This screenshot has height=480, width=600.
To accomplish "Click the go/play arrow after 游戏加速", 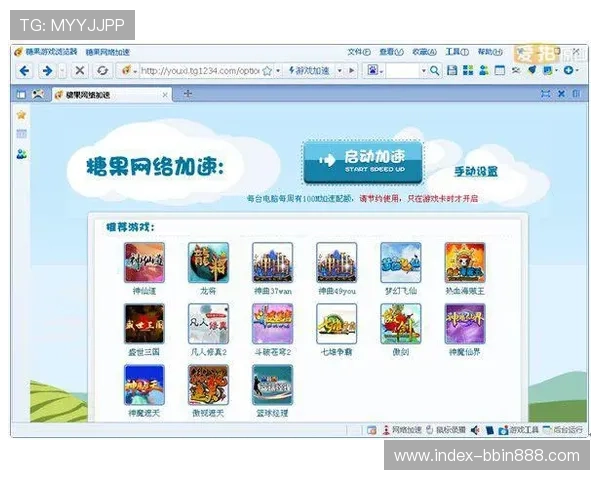I will pyautogui.click(x=351, y=71).
